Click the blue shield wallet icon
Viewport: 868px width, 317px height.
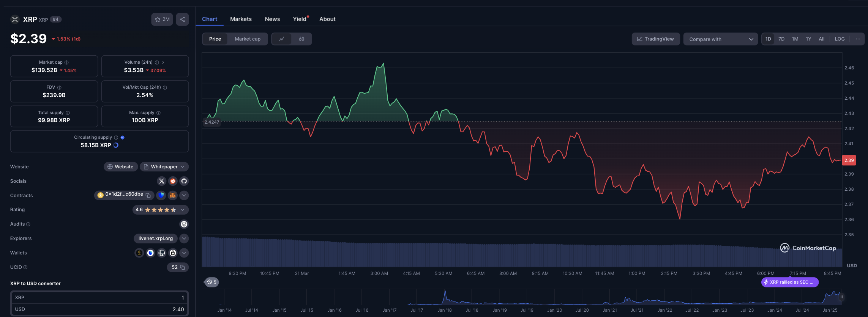coord(150,253)
